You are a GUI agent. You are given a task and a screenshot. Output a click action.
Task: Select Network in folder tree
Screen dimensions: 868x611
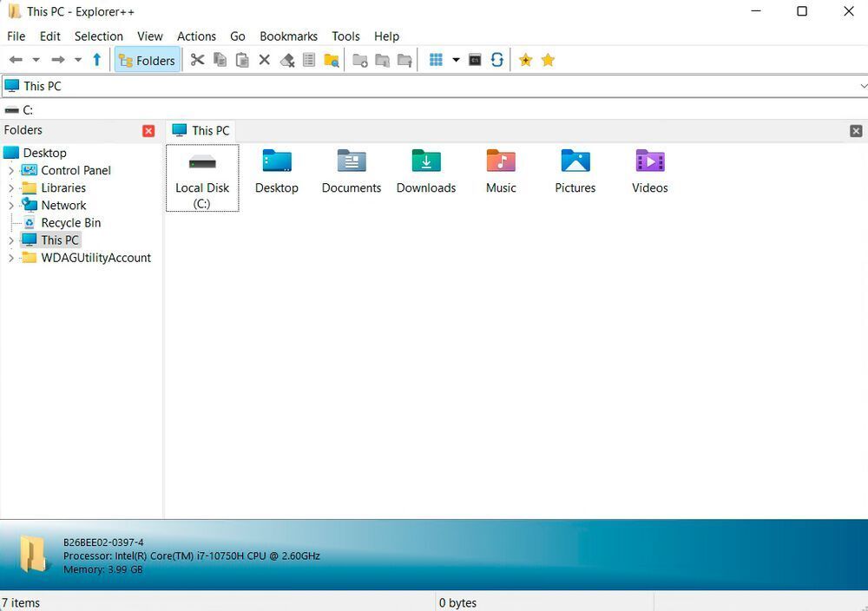[x=63, y=206]
